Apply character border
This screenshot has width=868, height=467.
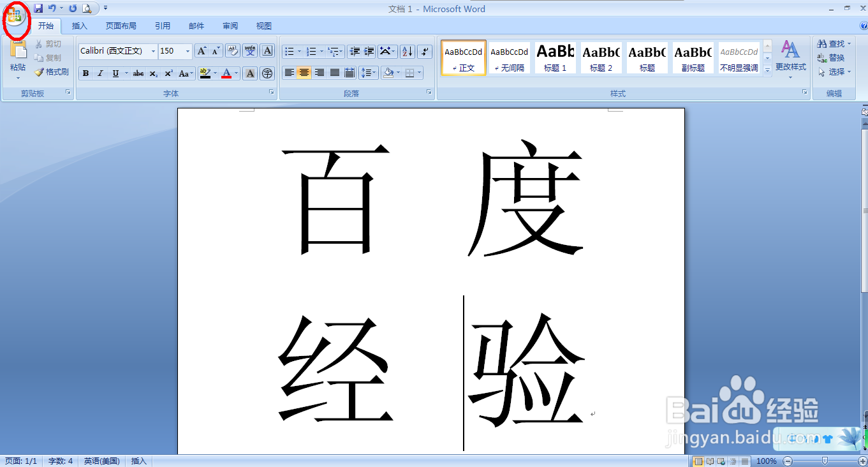267,51
